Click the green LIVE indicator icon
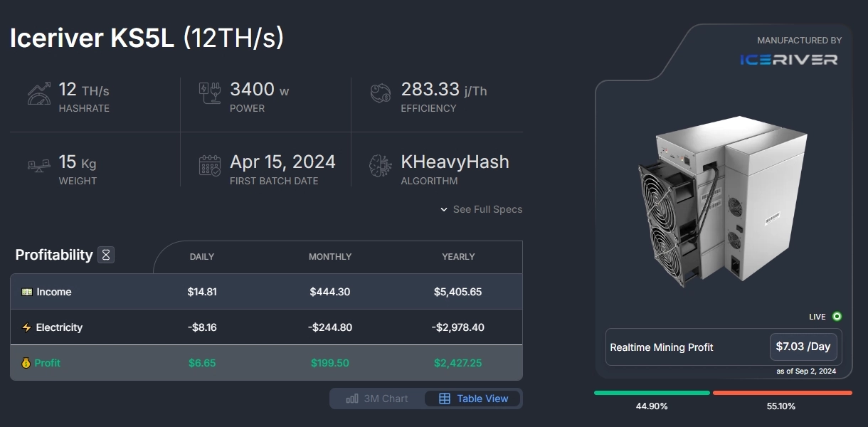 (x=837, y=317)
